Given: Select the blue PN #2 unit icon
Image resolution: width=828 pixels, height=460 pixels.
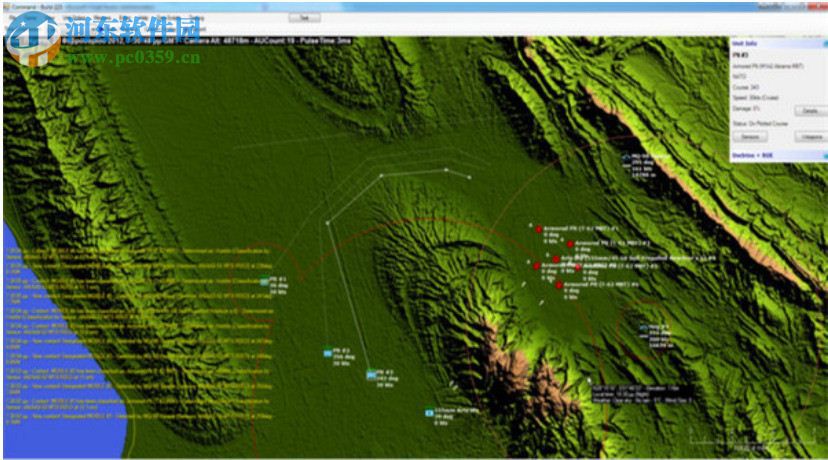Looking at the screenshot, I should 327,353.
